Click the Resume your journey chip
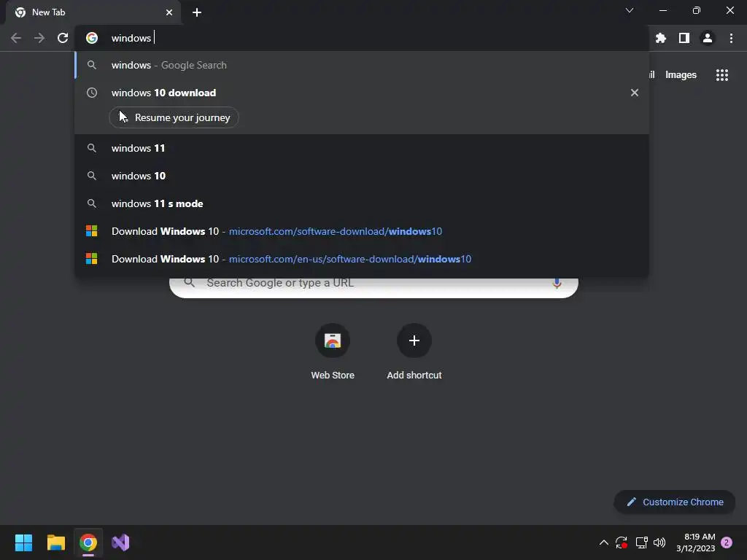747x560 pixels. point(174,117)
